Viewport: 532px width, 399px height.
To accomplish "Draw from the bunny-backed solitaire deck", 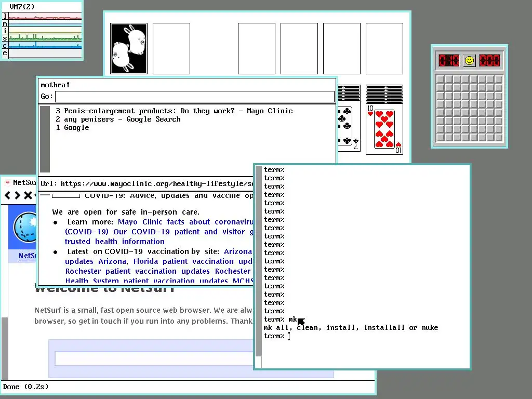I will tap(129, 48).
